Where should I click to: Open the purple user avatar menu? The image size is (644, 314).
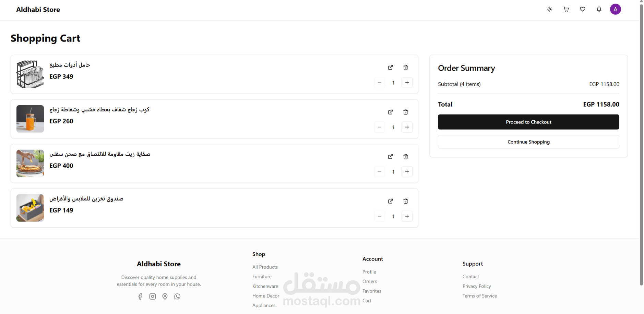616,9
